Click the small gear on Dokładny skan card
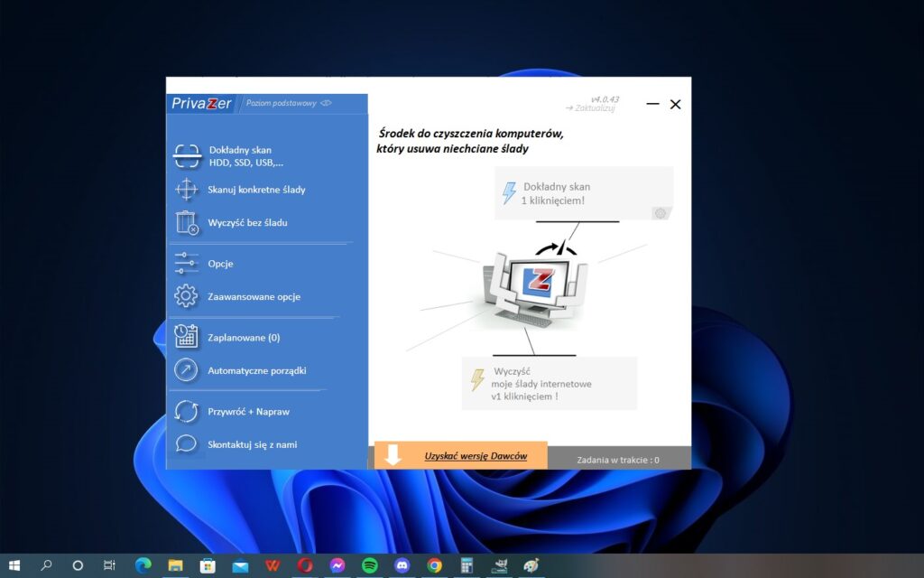The height and width of the screenshot is (578, 924). tap(661, 213)
